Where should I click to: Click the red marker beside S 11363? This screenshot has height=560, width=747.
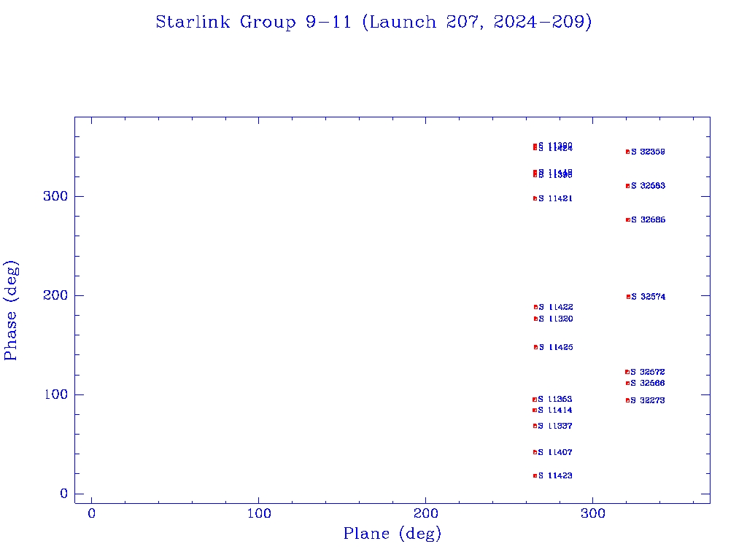pyautogui.click(x=535, y=400)
